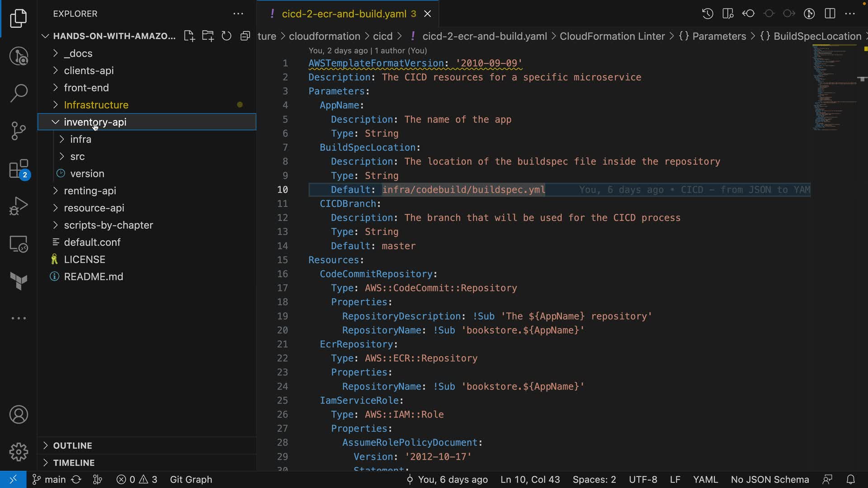Toggle the errors and warnings problems indicator

137,479
